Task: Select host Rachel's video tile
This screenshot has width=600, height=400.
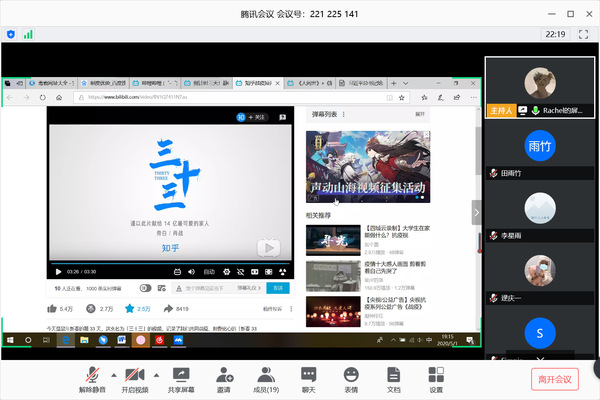Action: pyautogui.click(x=540, y=87)
